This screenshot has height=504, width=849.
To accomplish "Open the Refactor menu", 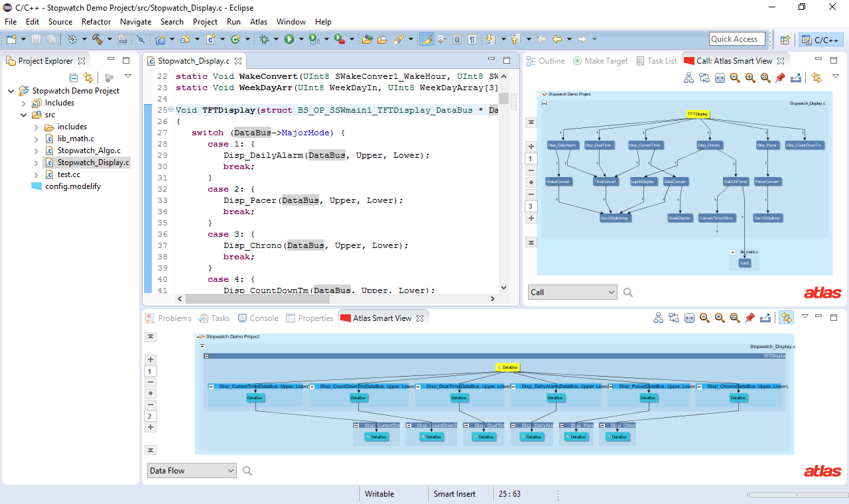I will point(96,22).
